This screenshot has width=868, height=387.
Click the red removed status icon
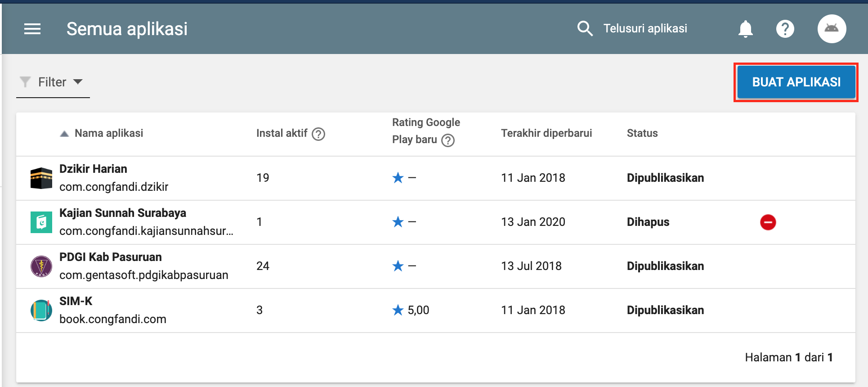(x=768, y=222)
